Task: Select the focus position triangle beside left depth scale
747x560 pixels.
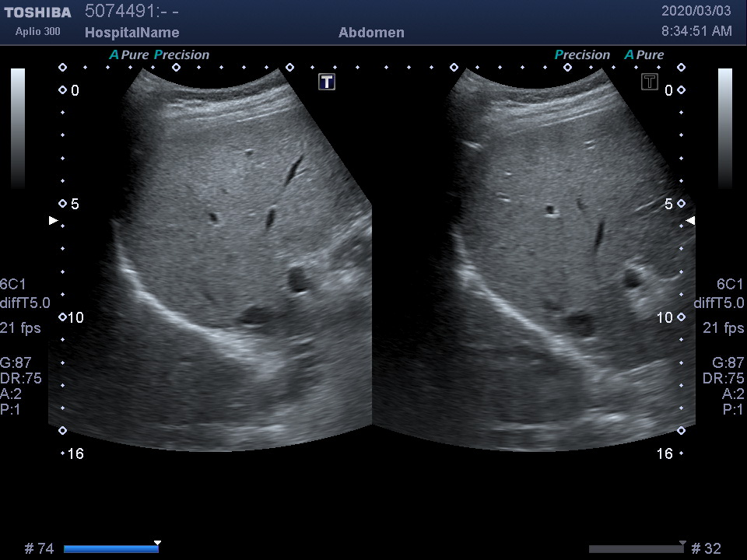Action: click(x=54, y=220)
